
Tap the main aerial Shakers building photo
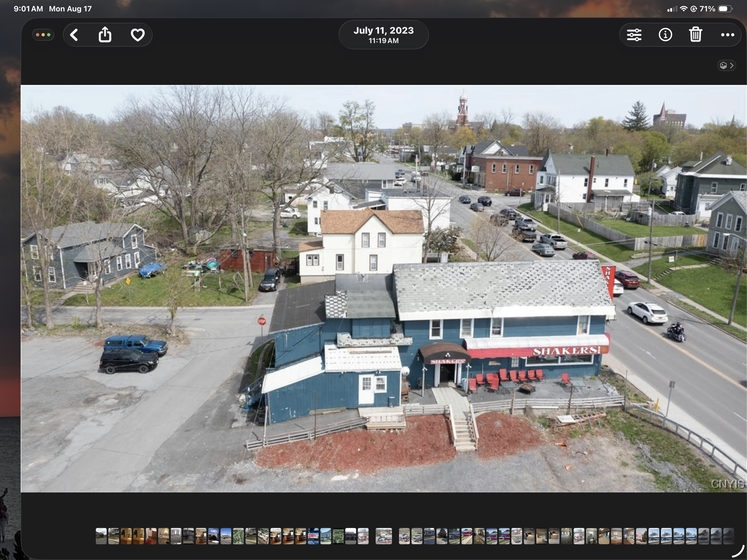[383, 289]
